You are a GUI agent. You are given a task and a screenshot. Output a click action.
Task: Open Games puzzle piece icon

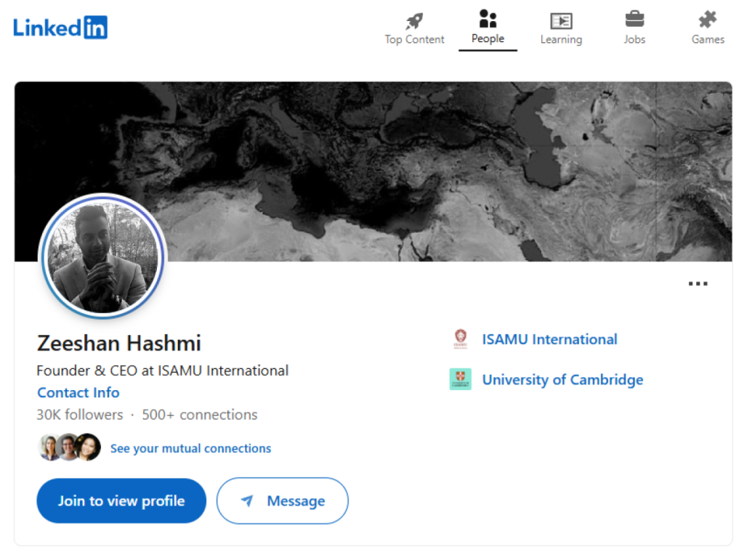pyautogui.click(x=708, y=20)
